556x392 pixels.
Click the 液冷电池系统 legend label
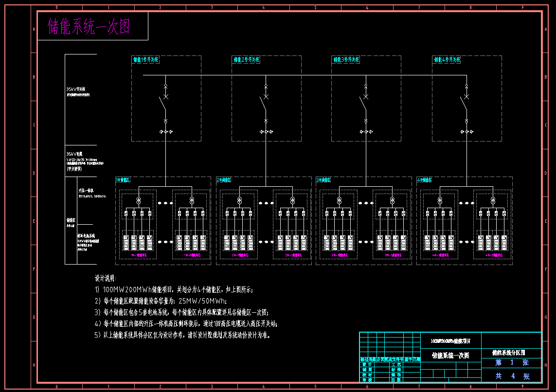pos(86,236)
